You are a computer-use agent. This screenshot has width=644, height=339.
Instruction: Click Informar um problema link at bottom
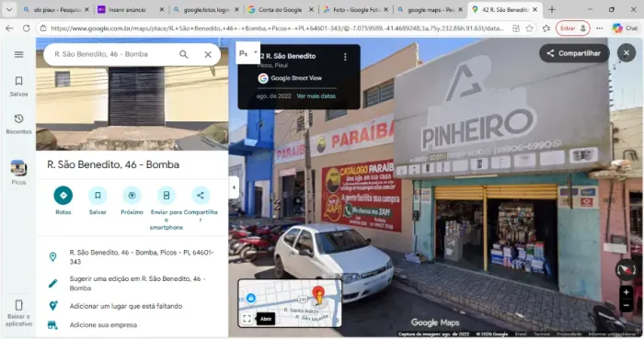(611, 334)
